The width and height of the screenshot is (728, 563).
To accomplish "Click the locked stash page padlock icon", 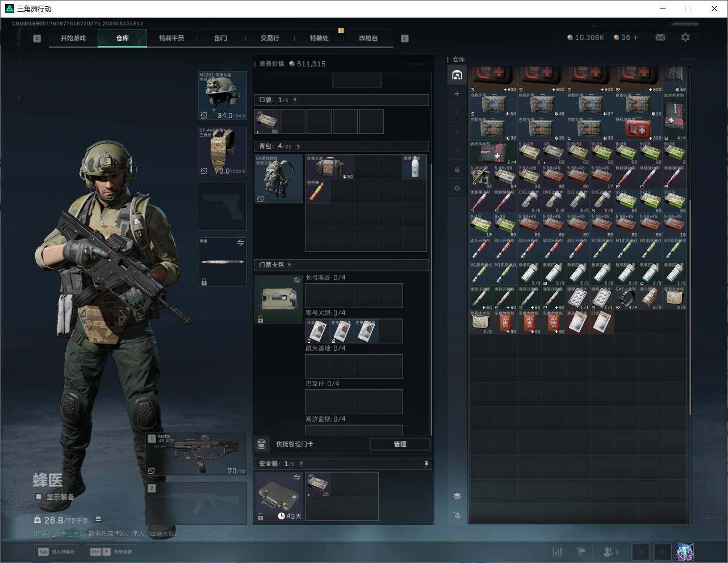I will [x=457, y=169].
